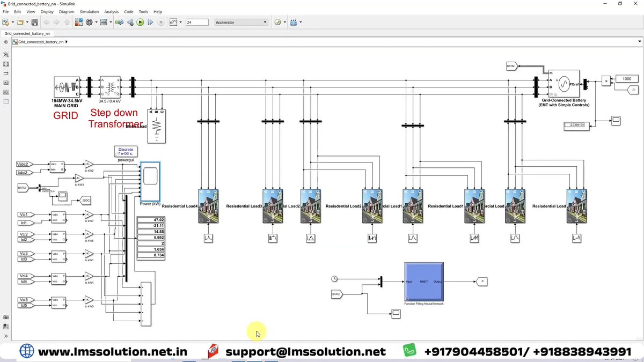Open the Edit menu
The height and width of the screenshot is (362, 644).
click(18, 11)
